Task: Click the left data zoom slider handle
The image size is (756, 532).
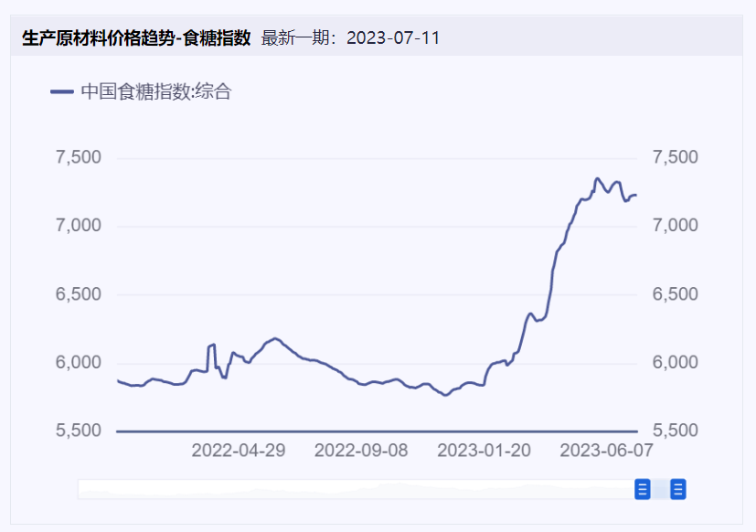Action: click(643, 490)
